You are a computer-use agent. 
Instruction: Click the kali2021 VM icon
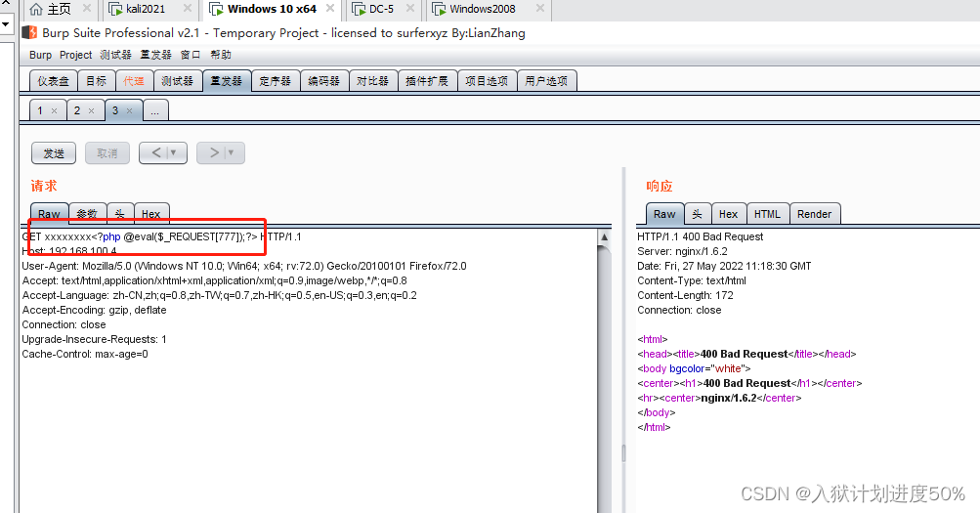tap(115, 10)
